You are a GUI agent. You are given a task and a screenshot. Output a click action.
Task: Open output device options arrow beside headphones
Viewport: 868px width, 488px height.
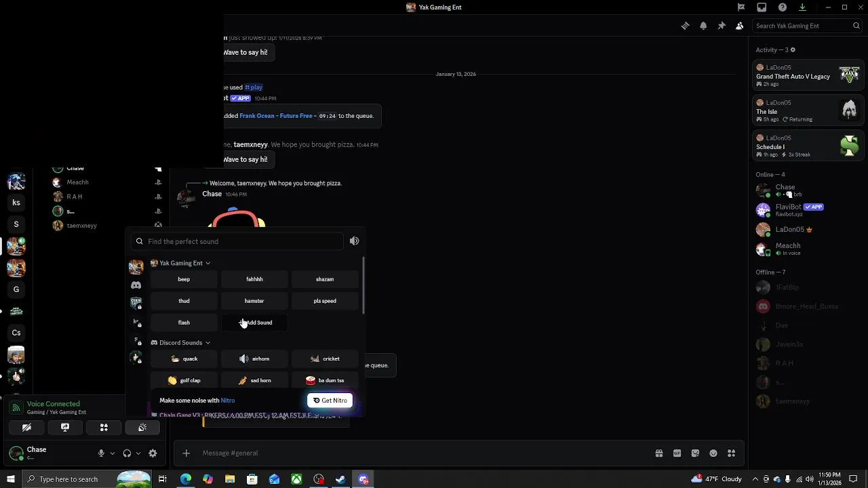(x=138, y=453)
